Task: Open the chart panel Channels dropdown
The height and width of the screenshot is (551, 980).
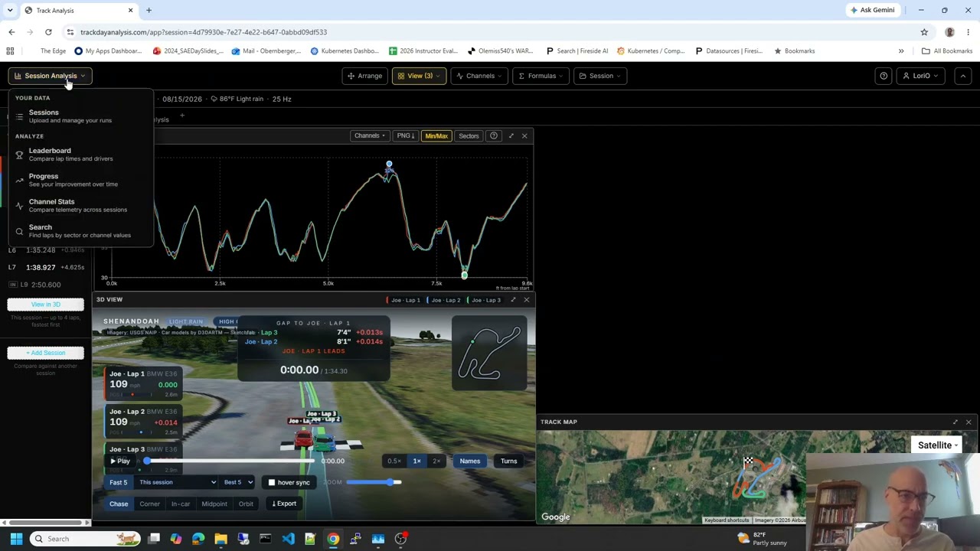Action: point(369,135)
